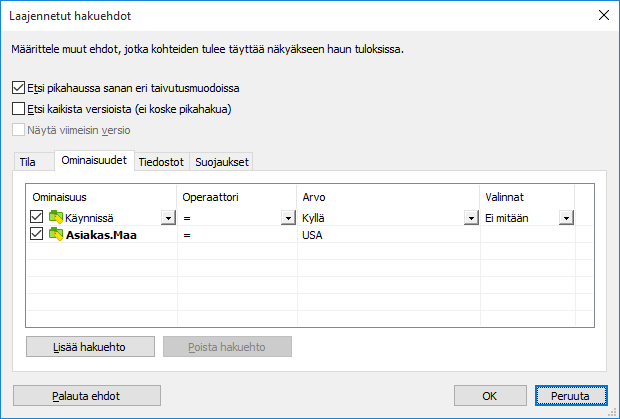The height and width of the screenshot is (419, 620).
Task: Confirm with the OK button
Action: [490, 395]
